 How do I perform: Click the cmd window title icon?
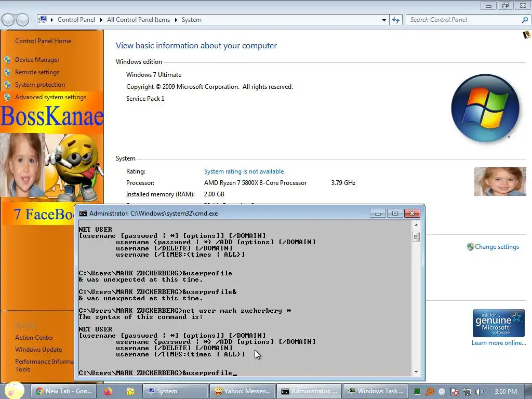coord(83,214)
